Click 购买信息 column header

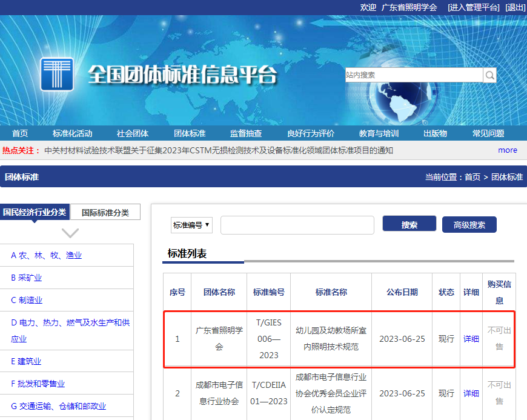pos(500,292)
